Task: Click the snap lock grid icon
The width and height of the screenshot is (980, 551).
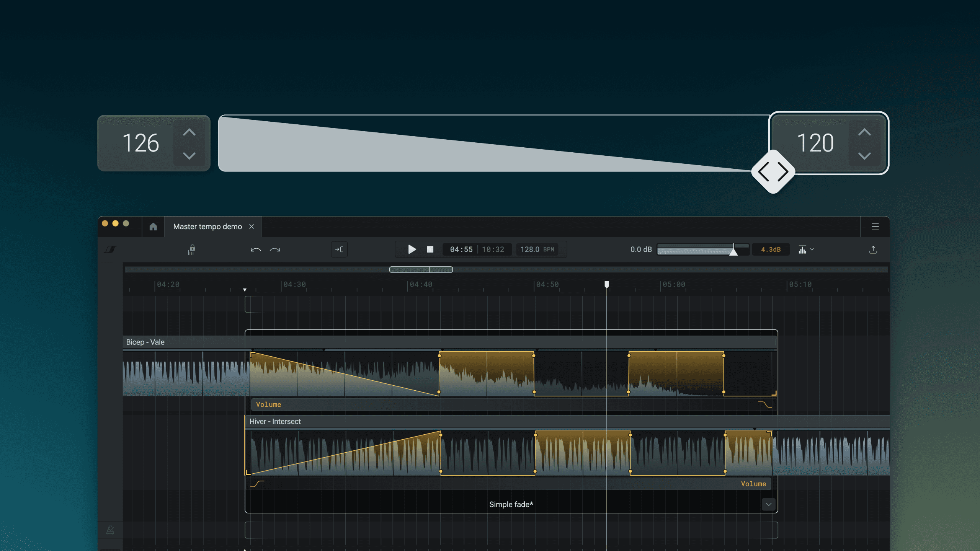Action: tap(191, 250)
